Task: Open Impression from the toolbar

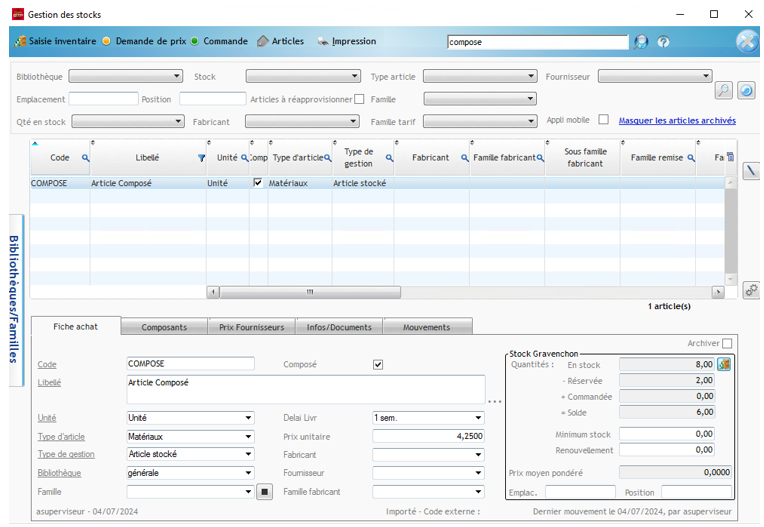Action: (x=347, y=41)
